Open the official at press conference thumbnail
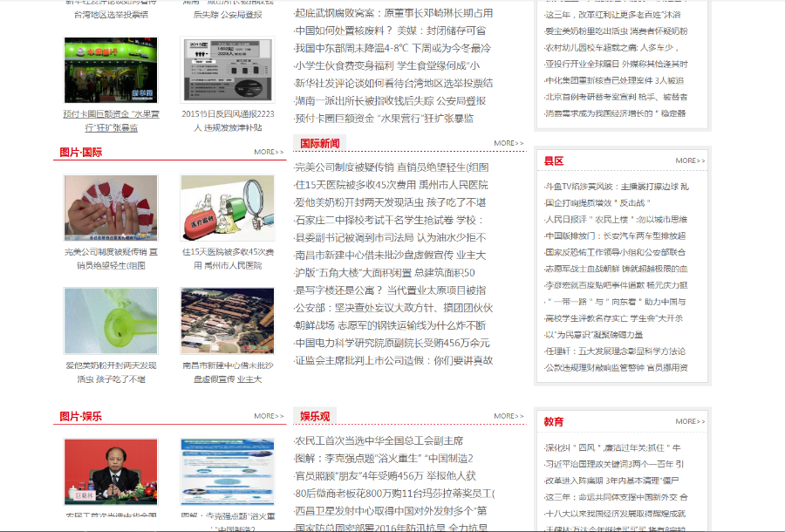 pos(111,472)
